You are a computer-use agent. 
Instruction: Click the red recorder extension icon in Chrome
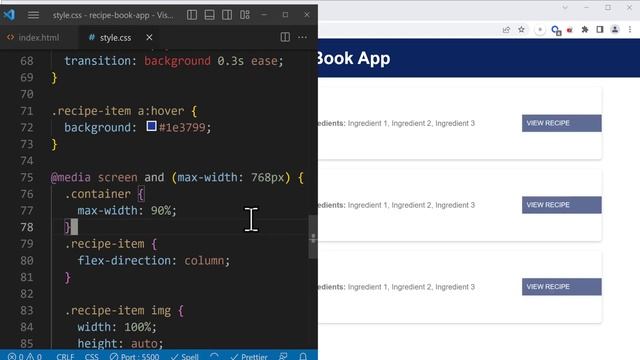pos(569,30)
